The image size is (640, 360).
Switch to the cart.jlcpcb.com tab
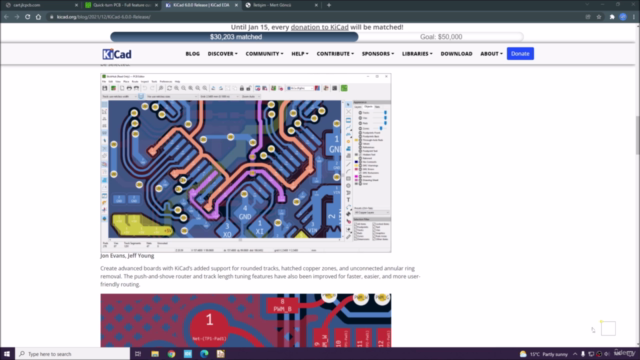[x=40, y=5]
